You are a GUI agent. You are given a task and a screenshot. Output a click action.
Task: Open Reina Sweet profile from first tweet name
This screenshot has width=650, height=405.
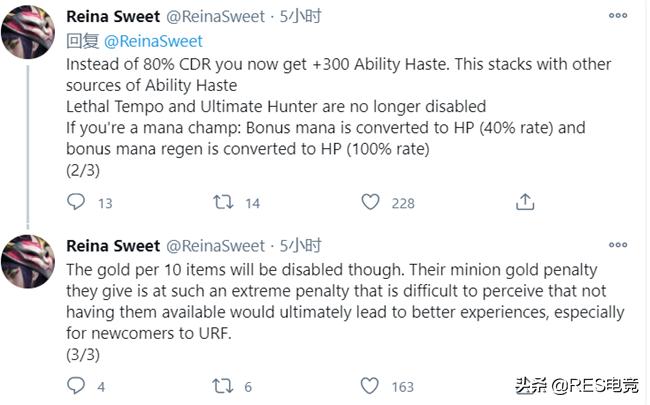point(108,16)
